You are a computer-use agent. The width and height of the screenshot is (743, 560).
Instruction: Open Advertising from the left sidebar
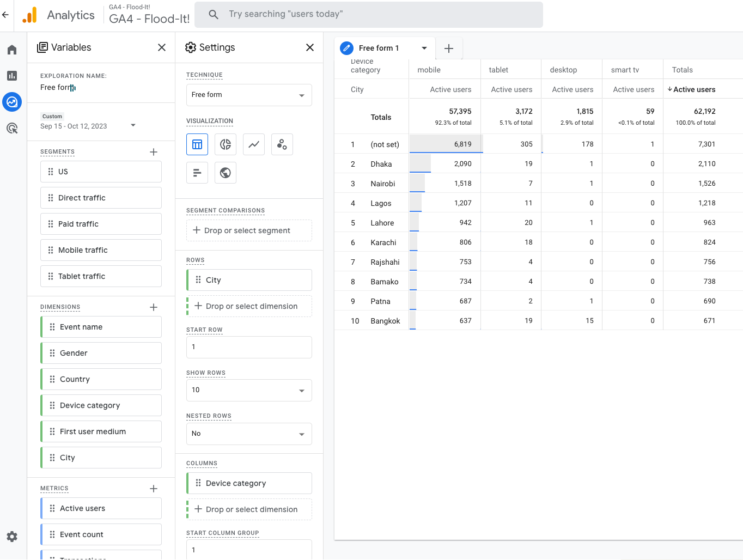pyautogui.click(x=12, y=129)
